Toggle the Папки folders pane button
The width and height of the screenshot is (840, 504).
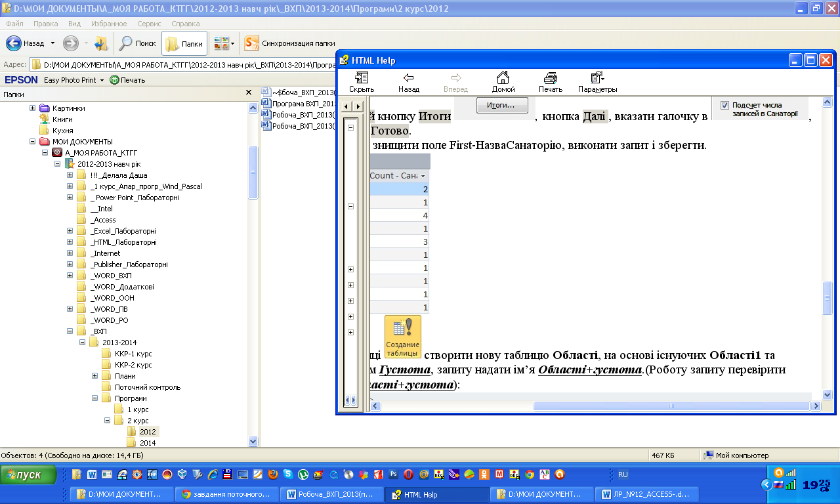pyautogui.click(x=184, y=43)
